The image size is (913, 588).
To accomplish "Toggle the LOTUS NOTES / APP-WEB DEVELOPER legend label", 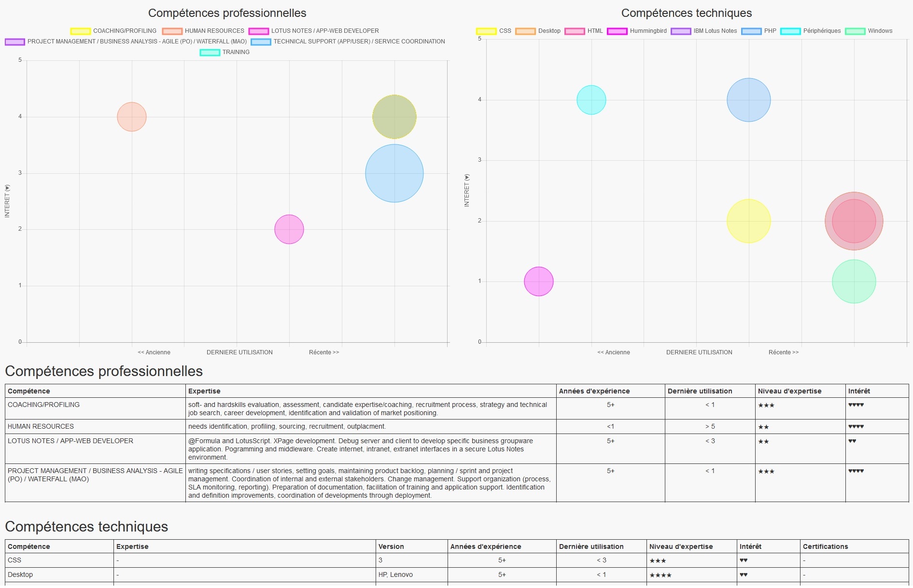I will click(x=325, y=31).
